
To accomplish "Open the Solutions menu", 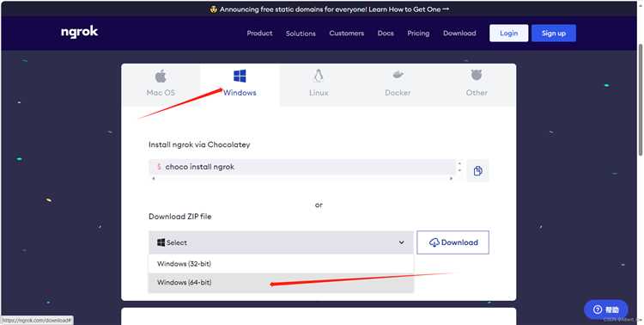I will [x=301, y=34].
